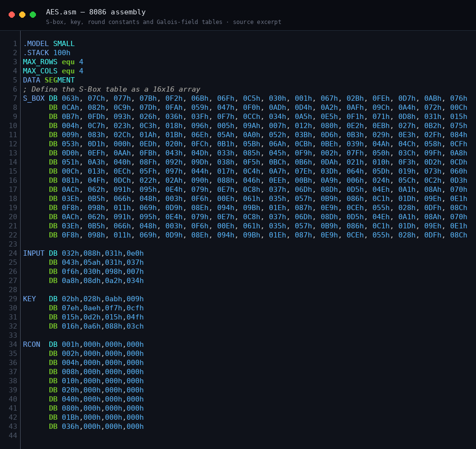Click value '053h' on line 12
476x449 pixels.
[70, 144]
